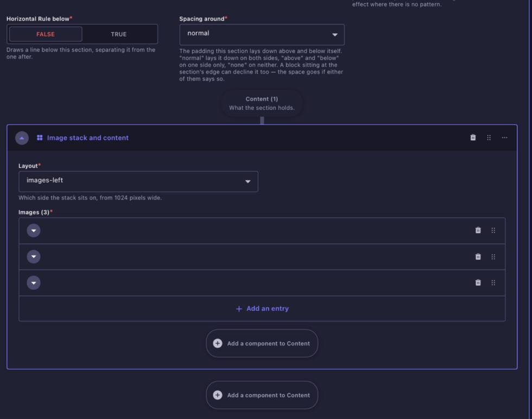
Task: Click the first Images entry drag handle
Action: click(493, 230)
